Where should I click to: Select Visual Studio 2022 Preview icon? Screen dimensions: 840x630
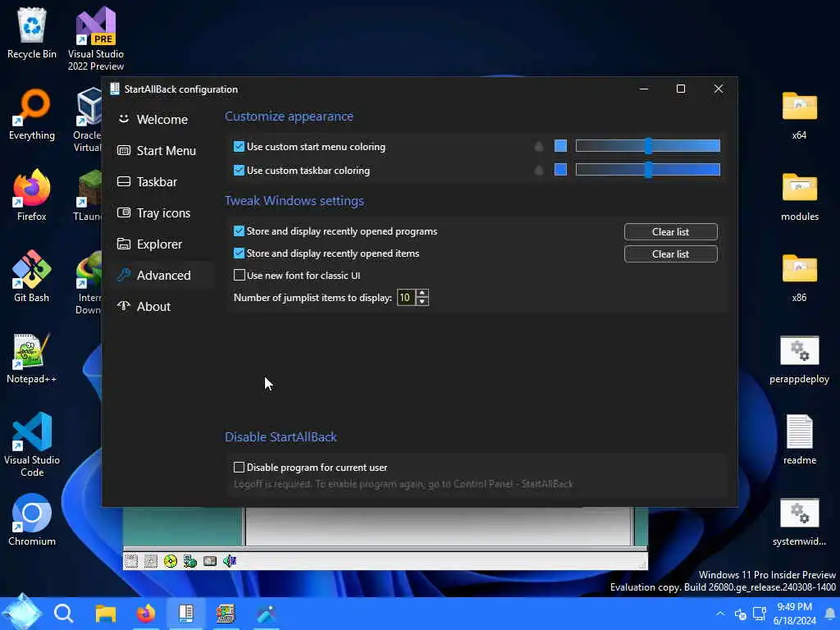coord(96,39)
